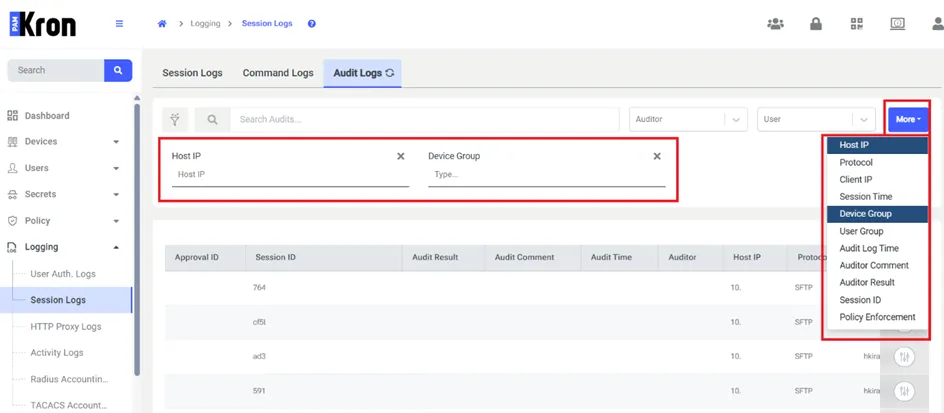Switch to the Command Logs tab
This screenshot has width=944, height=413.
pos(278,73)
